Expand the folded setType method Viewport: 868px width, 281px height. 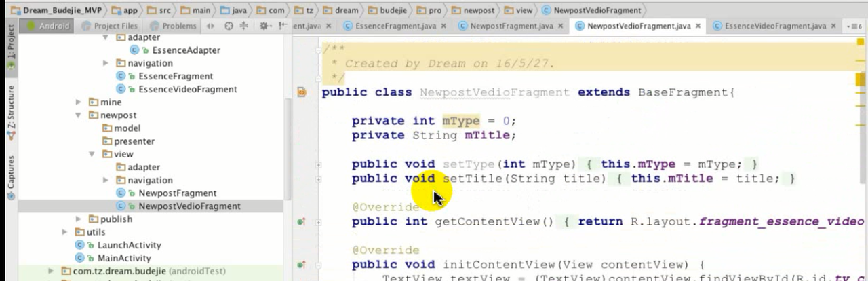click(319, 164)
